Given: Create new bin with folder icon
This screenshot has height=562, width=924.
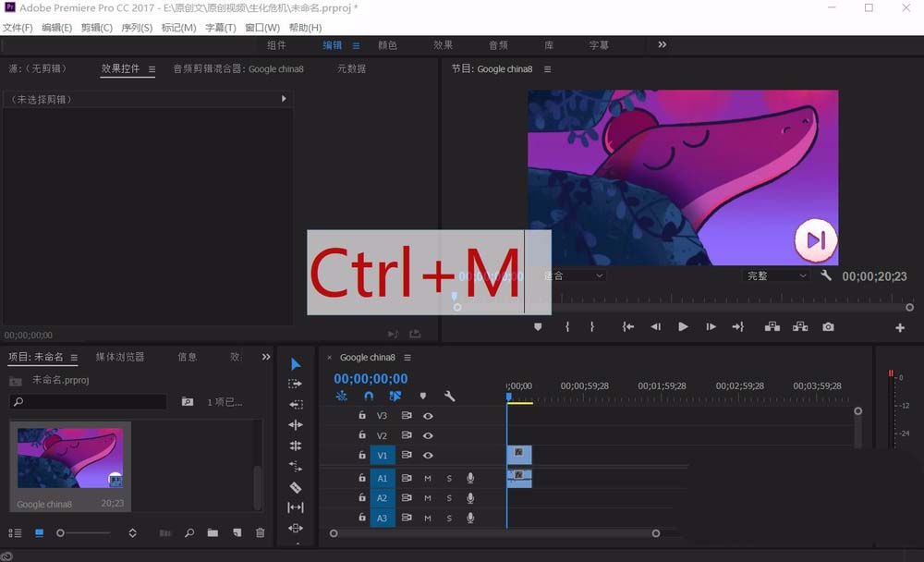Looking at the screenshot, I should pos(213,533).
